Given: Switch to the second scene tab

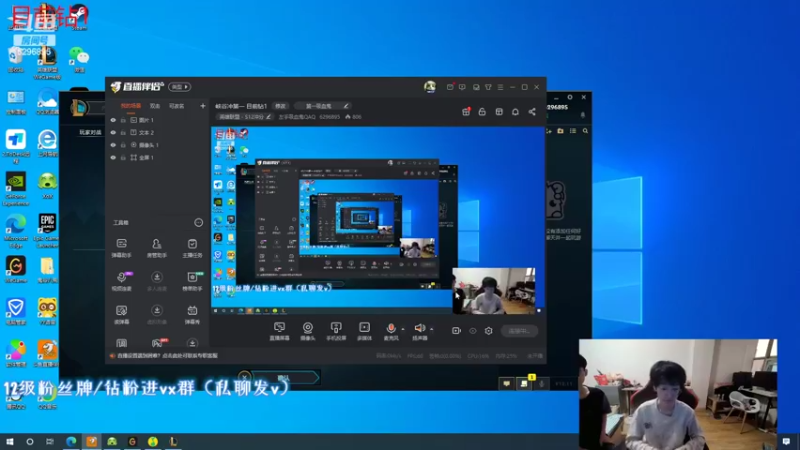Looking at the screenshot, I should (x=155, y=106).
